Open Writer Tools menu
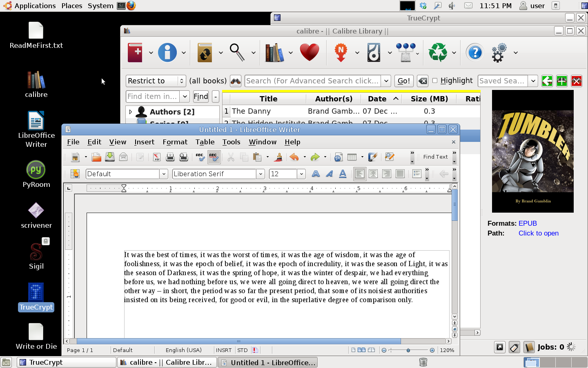The height and width of the screenshot is (368, 588). point(231,142)
